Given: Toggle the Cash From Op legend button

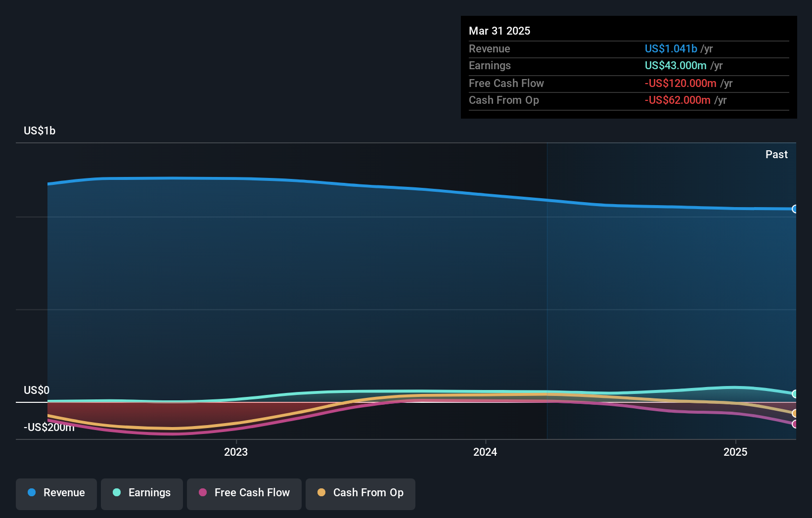Looking at the screenshot, I should point(361,494).
